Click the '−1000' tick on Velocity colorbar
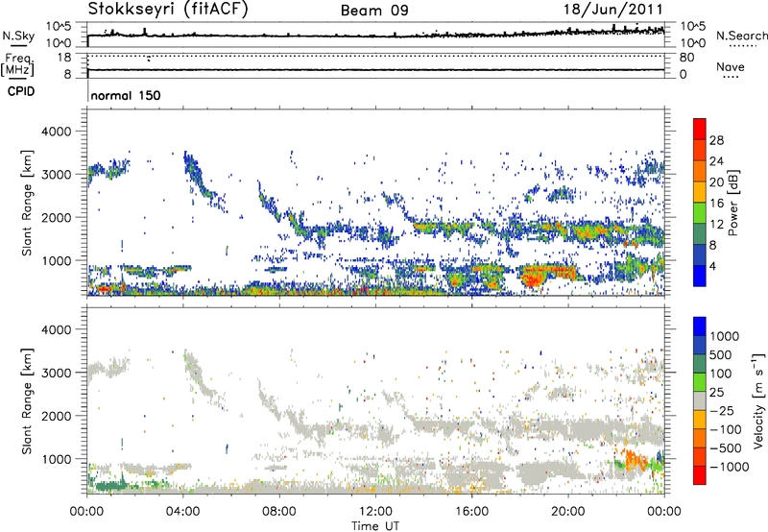Screen dimensions: 768x532 (730, 467)
